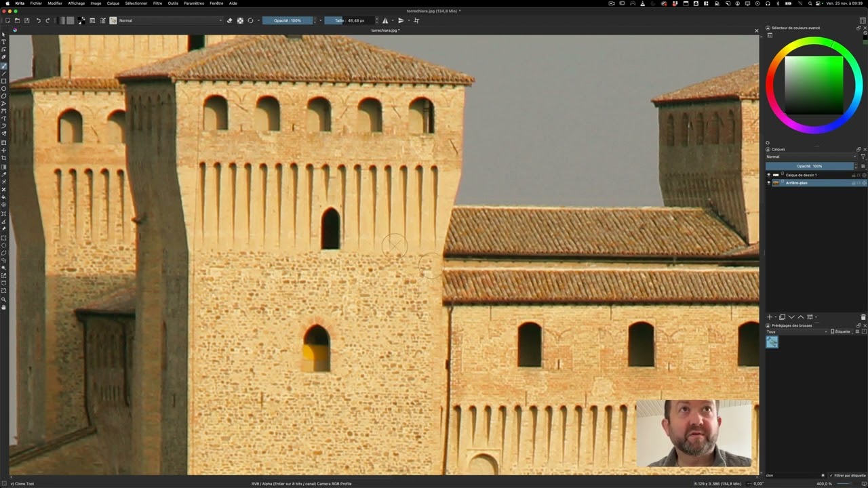Open the brush editor settings

coord(92,20)
